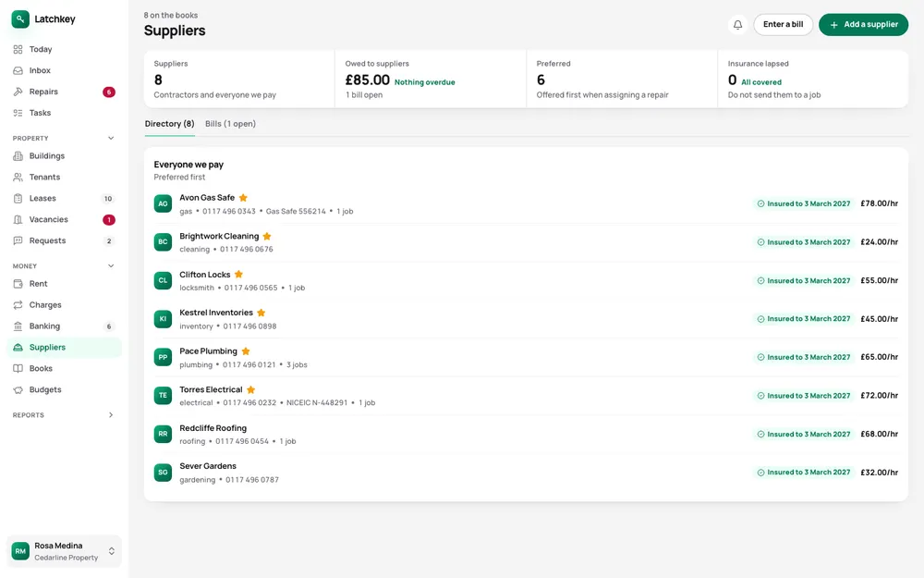
Task: Toggle preferred star on Torres Electrical
Action: click(251, 390)
